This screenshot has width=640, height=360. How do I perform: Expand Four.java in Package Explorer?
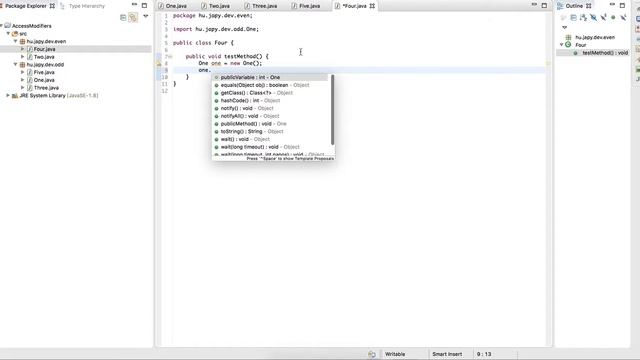click(x=22, y=49)
